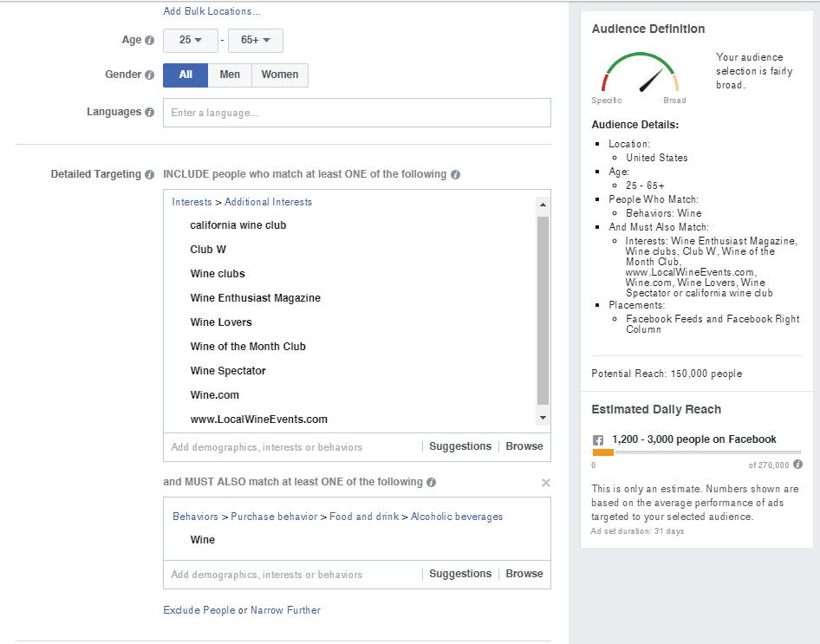The height and width of the screenshot is (644, 820).
Task: Set gender targeting to All
Action: pyautogui.click(x=185, y=75)
